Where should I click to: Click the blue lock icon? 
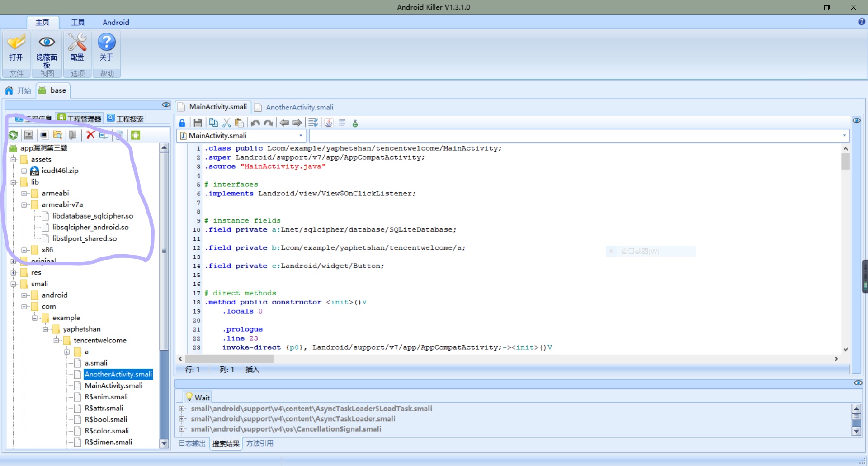point(182,123)
